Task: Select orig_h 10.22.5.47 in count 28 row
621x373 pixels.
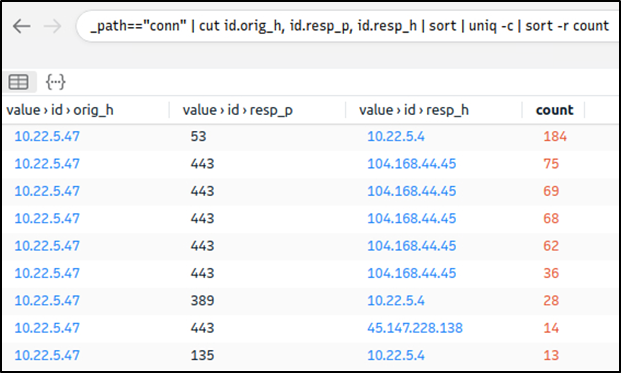Action: [47, 301]
